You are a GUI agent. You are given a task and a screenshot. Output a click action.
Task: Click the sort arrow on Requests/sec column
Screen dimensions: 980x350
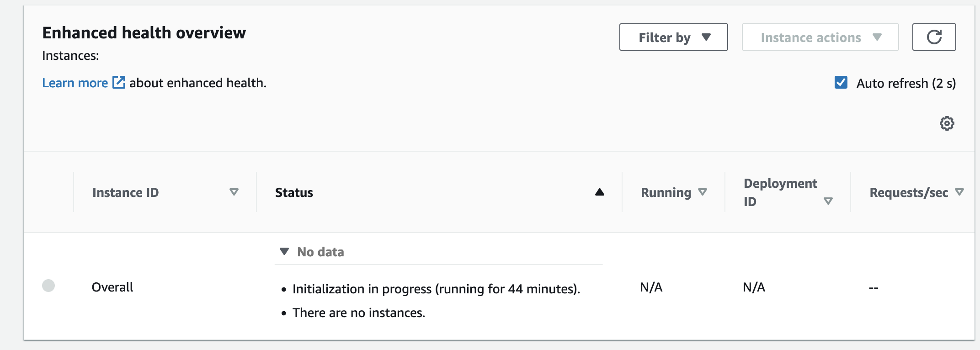pyautogui.click(x=960, y=192)
